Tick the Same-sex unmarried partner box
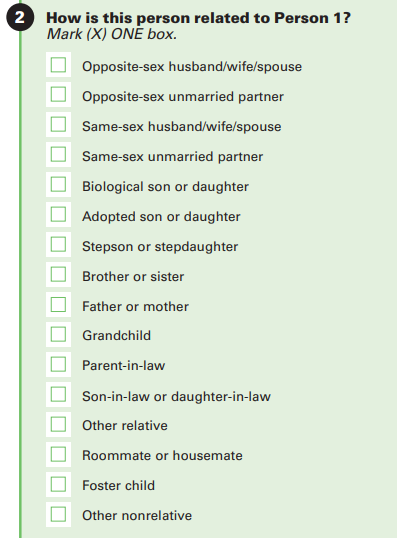Image resolution: width=397 pixels, height=538 pixels. pyautogui.click(x=58, y=154)
